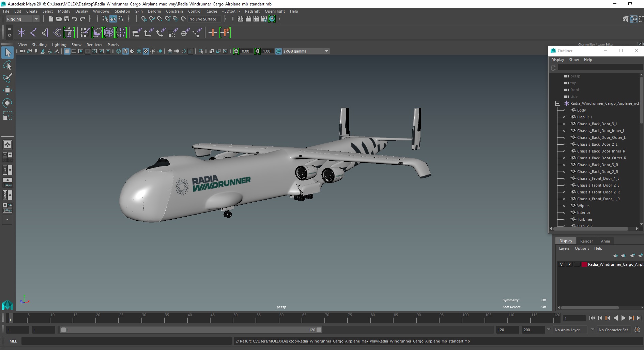Screen dimensions: 644x350
Task: Activate the Lasso Select tool
Action: pyautogui.click(x=7, y=65)
